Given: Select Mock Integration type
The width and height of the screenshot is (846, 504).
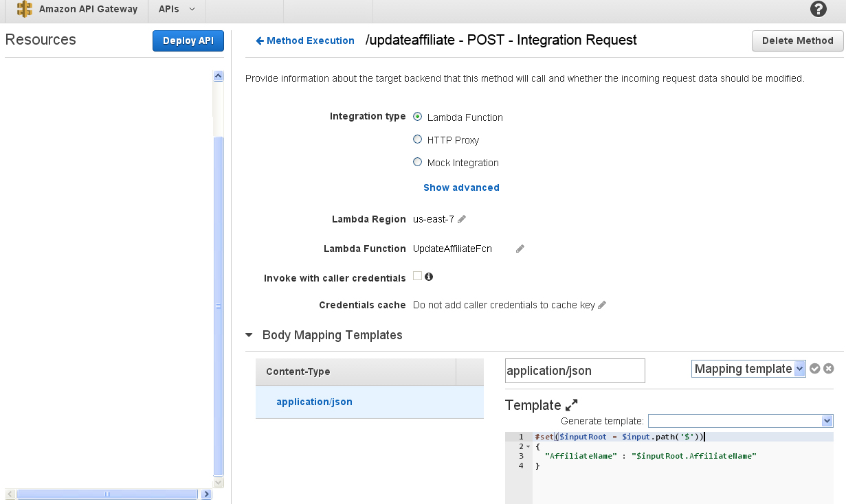Looking at the screenshot, I should pyautogui.click(x=417, y=162).
